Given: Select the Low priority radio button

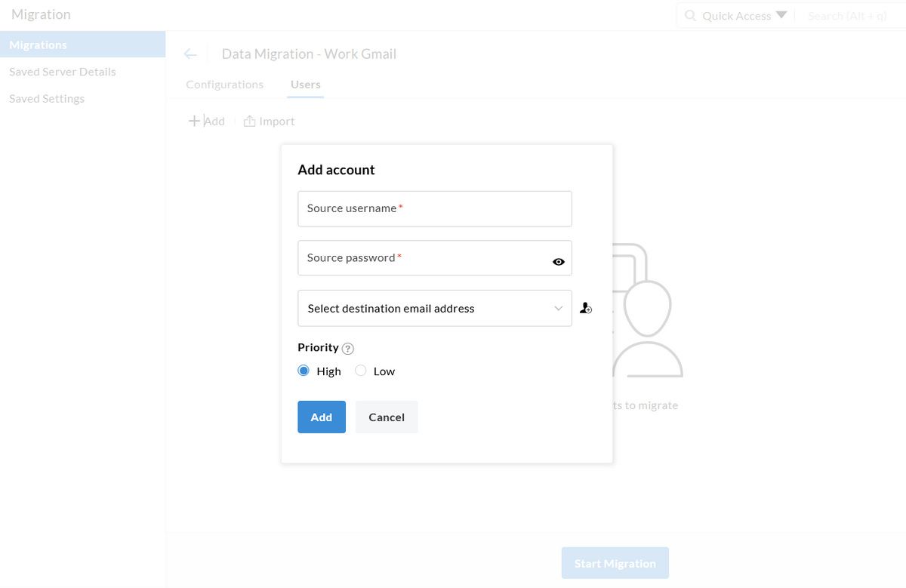Looking at the screenshot, I should pos(361,371).
